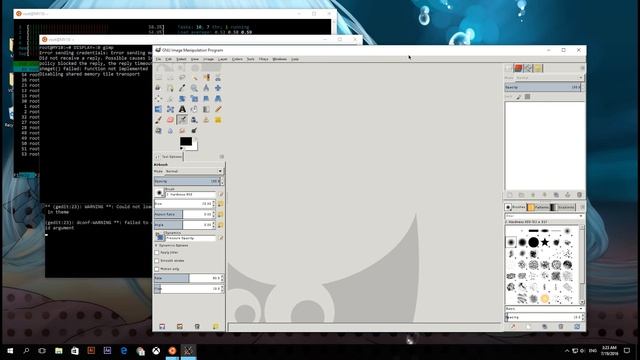This screenshot has width=640, height=360.
Task: Select the Airbrush tool
Action: coord(182,120)
